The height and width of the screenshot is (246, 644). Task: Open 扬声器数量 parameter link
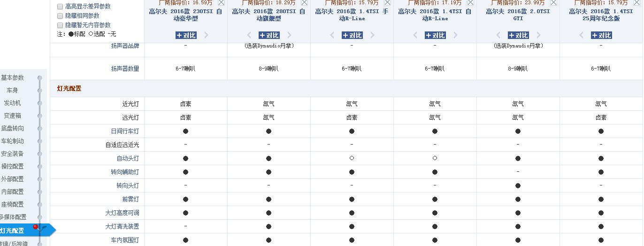point(125,69)
